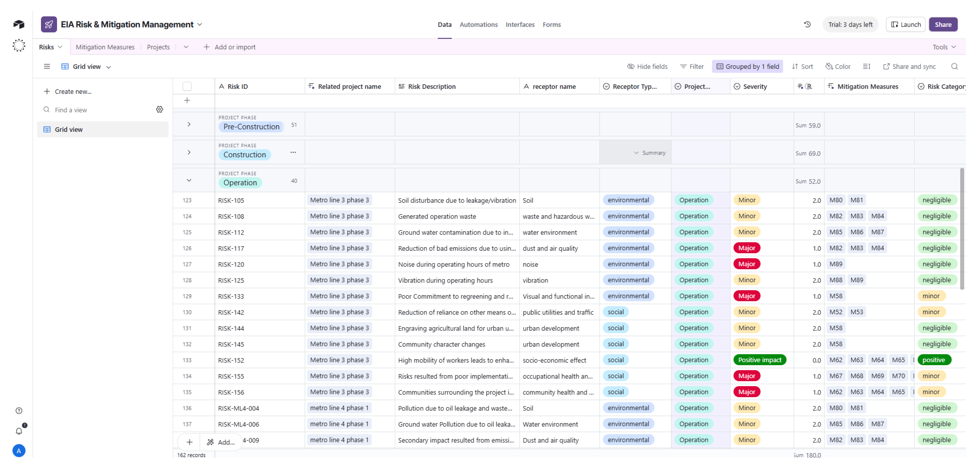Viewport: 980px width, 474px height.
Task: Click view settings gear icon
Action: (x=159, y=110)
